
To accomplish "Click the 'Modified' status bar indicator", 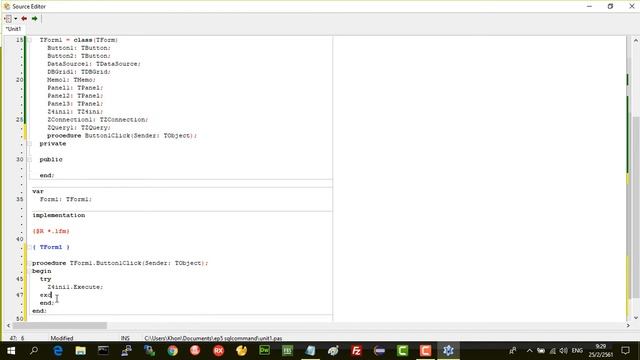I will point(62,338).
